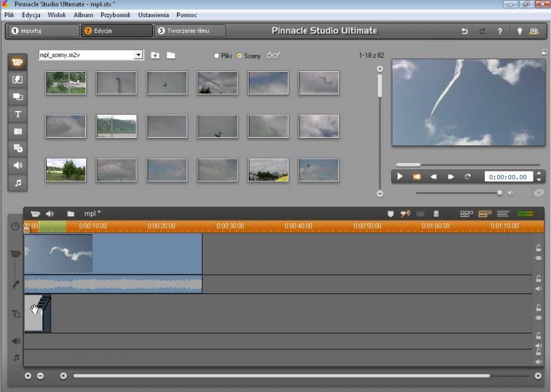Click the go to start playback button
Viewport: 551px width, 392px height.
pos(417,177)
